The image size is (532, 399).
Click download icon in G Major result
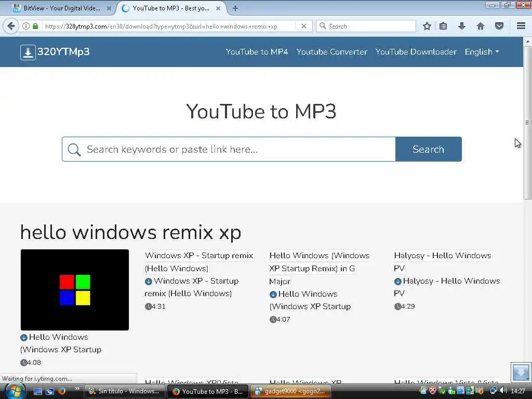(x=273, y=294)
